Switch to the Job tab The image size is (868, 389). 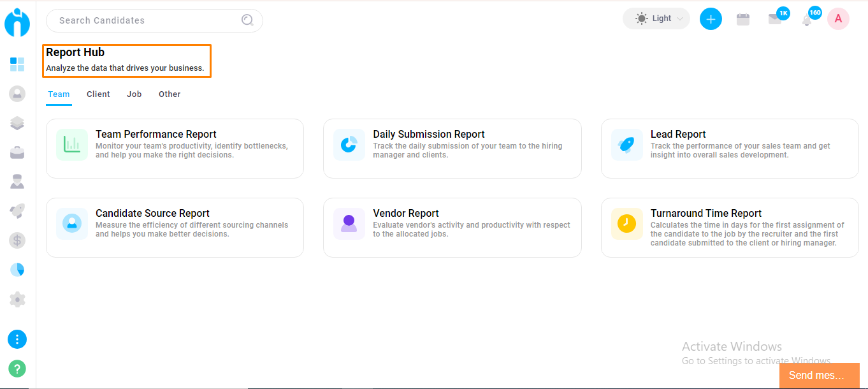point(134,94)
